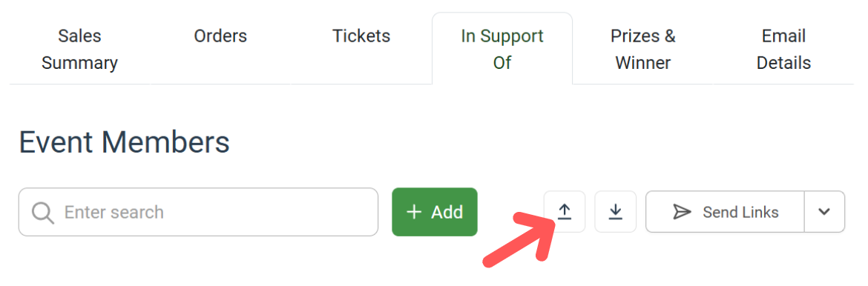Click the upload arrow icon button
The height and width of the screenshot is (286, 868).
564,211
